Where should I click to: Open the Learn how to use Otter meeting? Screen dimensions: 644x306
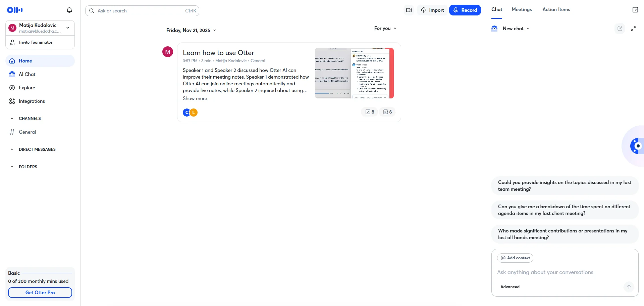tap(218, 53)
